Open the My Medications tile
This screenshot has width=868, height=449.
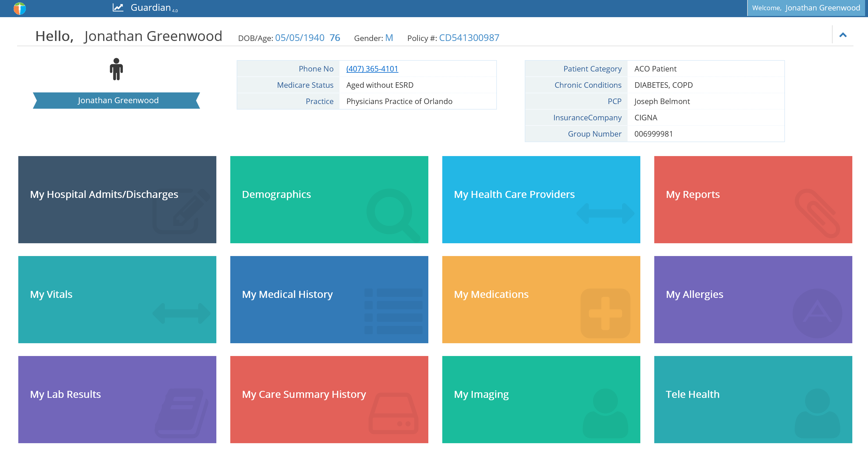541,300
